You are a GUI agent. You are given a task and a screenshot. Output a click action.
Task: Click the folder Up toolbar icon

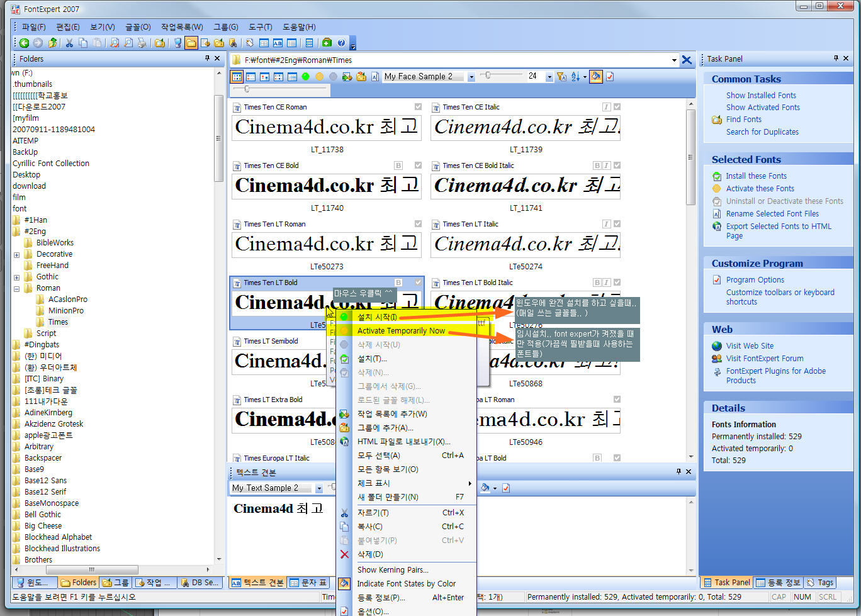pos(53,43)
